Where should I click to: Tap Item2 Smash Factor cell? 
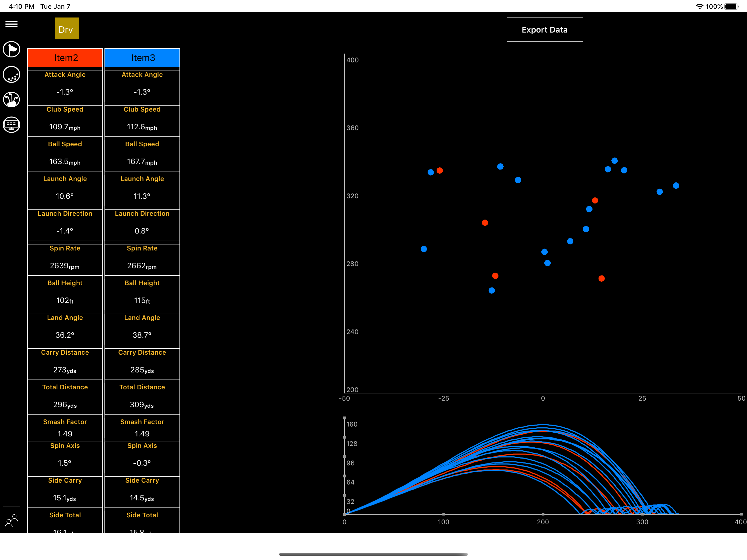(x=65, y=428)
